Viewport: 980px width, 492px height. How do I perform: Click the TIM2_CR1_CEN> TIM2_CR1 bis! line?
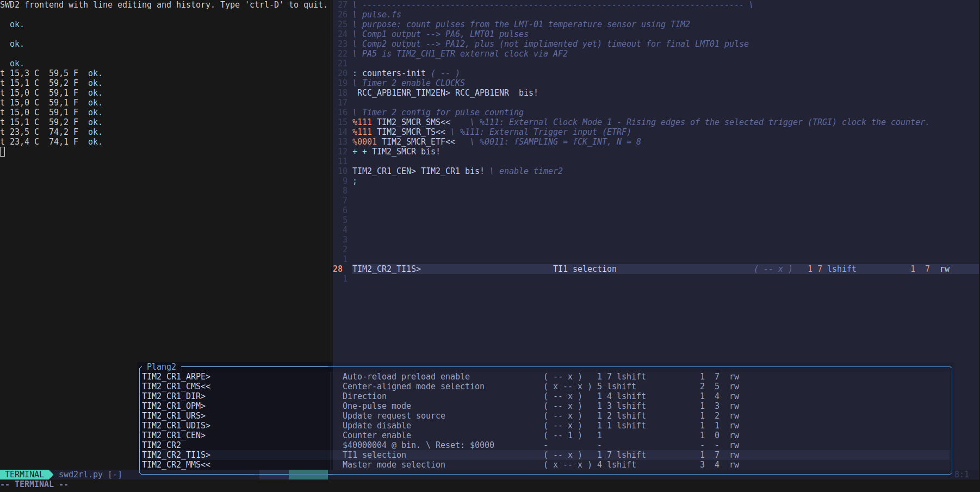(418, 171)
